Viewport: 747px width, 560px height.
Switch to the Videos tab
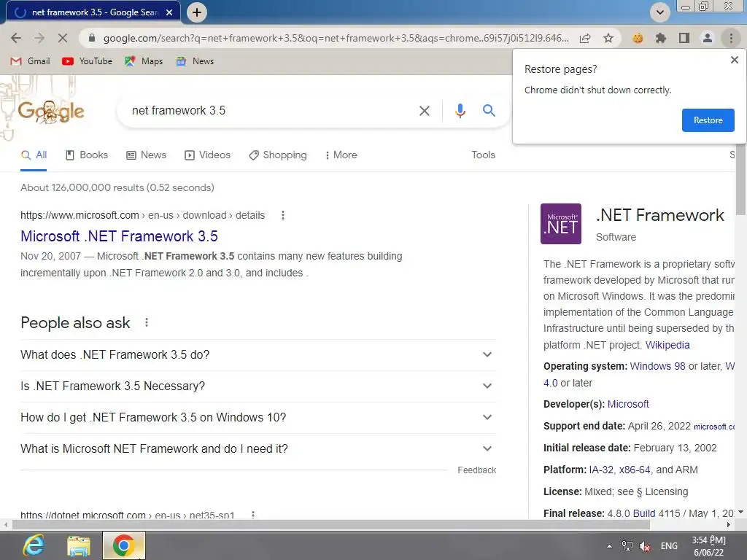tap(207, 155)
